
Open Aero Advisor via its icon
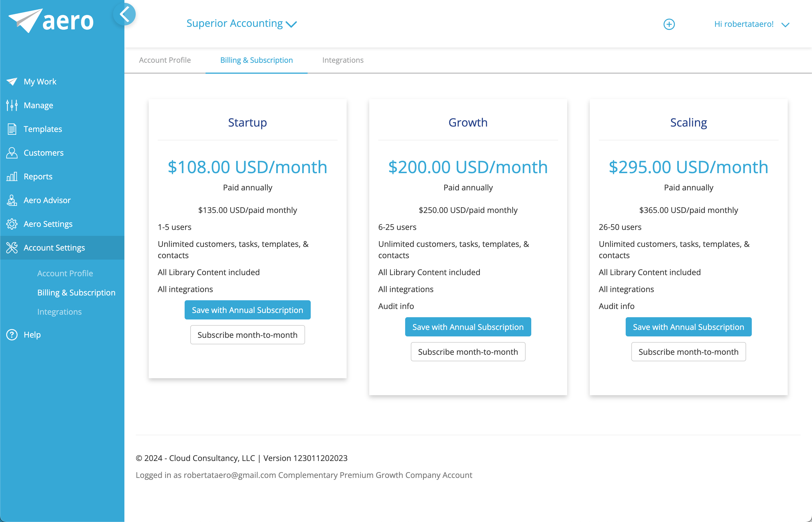pos(12,200)
